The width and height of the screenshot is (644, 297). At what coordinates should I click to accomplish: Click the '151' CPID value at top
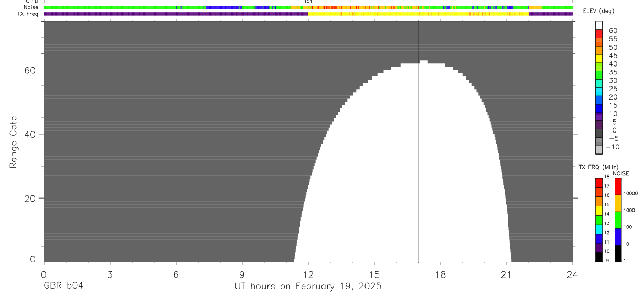(308, 2)
